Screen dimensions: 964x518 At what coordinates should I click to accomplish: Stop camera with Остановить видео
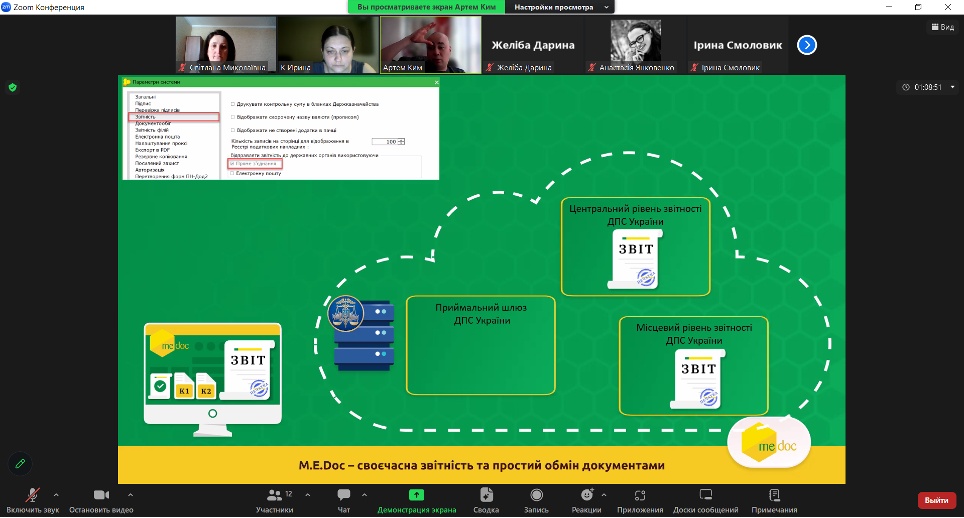(101, 500)
